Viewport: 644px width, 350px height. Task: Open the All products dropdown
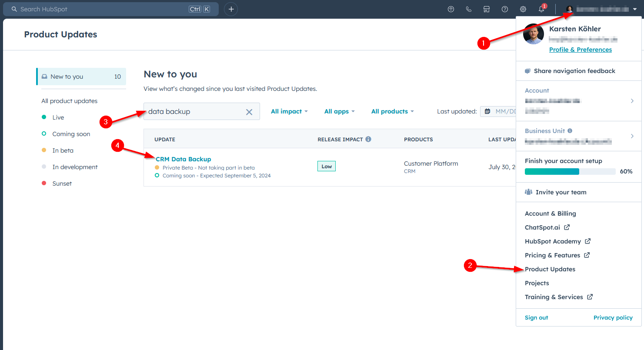click(392, 111)
